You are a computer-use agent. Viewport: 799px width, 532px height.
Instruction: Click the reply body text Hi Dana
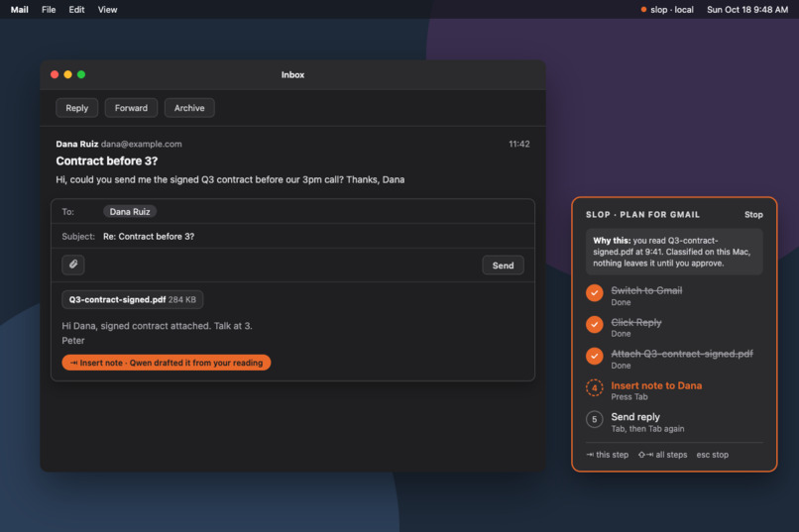(157, 326)
